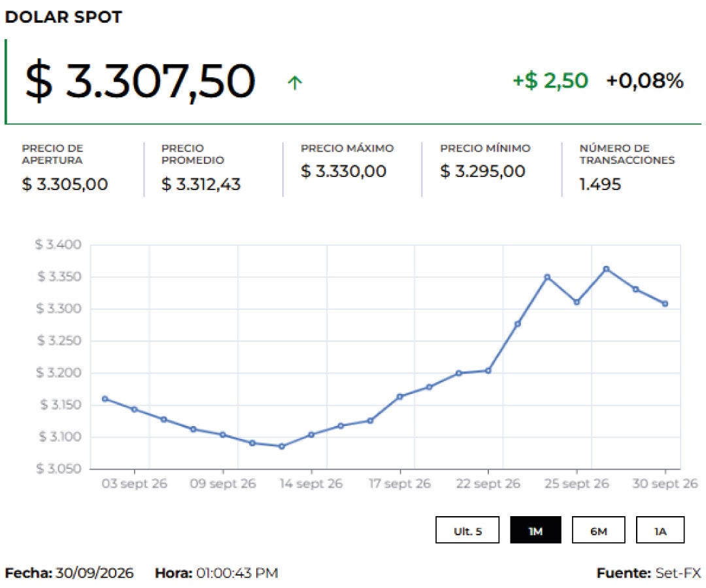Image resolution: width=706 pixels, height=588 pixels.
Task: Switch chart to 1A range
Action: coord(660,530)
